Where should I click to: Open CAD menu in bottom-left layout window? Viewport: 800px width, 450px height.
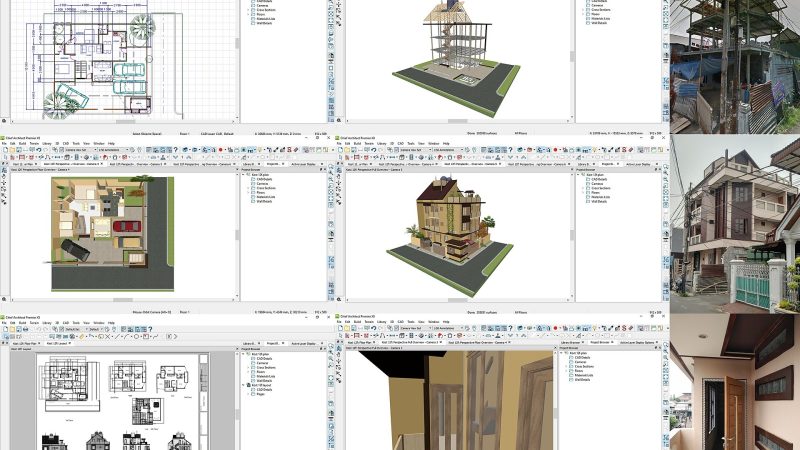[66, 323]
